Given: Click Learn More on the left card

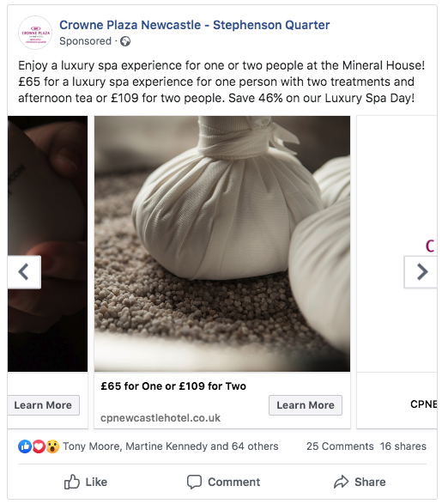Looking at the screenshot, I should (x=43, y=405).
